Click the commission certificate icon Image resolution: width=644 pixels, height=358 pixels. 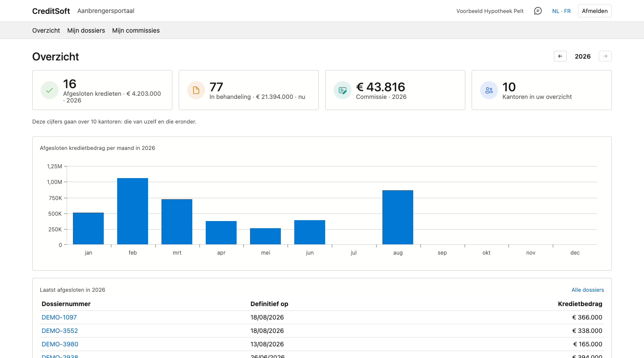pos(343,90)
